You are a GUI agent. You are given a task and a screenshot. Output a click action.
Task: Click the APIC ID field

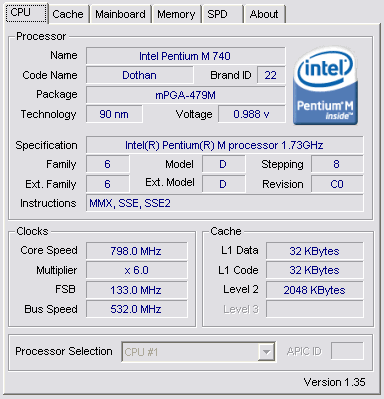coord(347,351)
